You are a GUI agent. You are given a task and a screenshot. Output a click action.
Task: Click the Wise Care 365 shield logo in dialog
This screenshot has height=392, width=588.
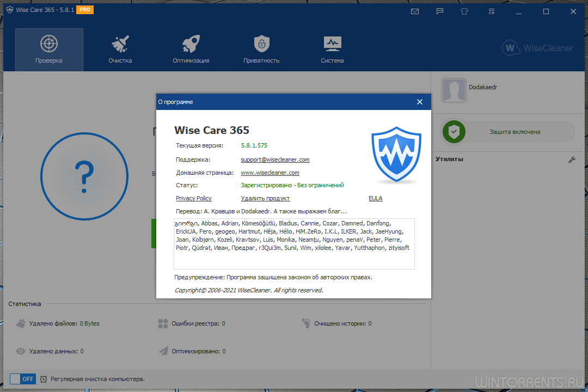396,155
